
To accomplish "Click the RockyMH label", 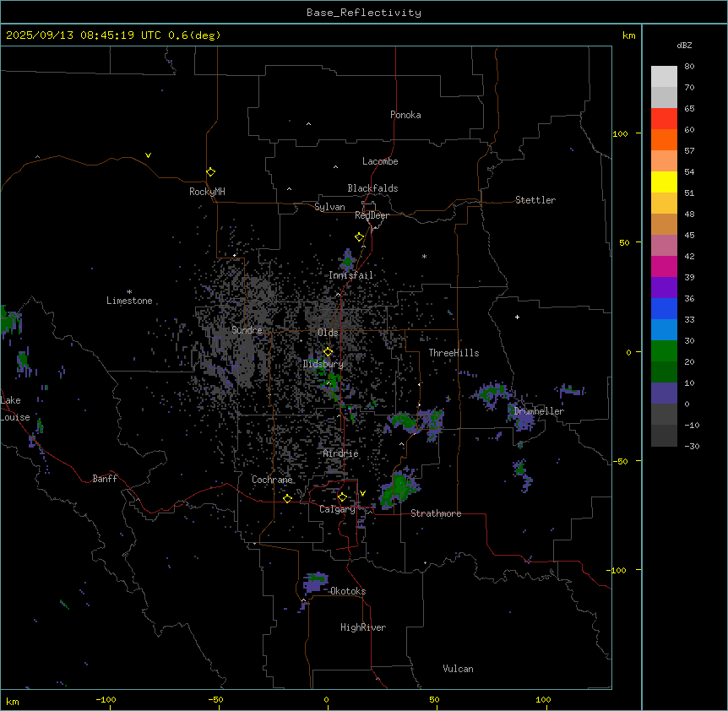I will [207, 192].
